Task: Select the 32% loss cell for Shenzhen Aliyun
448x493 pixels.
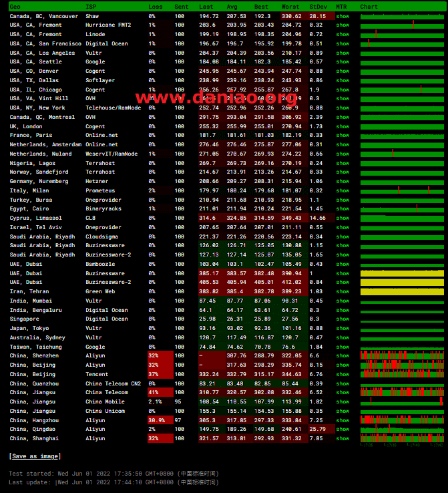Action: point(160,355)
